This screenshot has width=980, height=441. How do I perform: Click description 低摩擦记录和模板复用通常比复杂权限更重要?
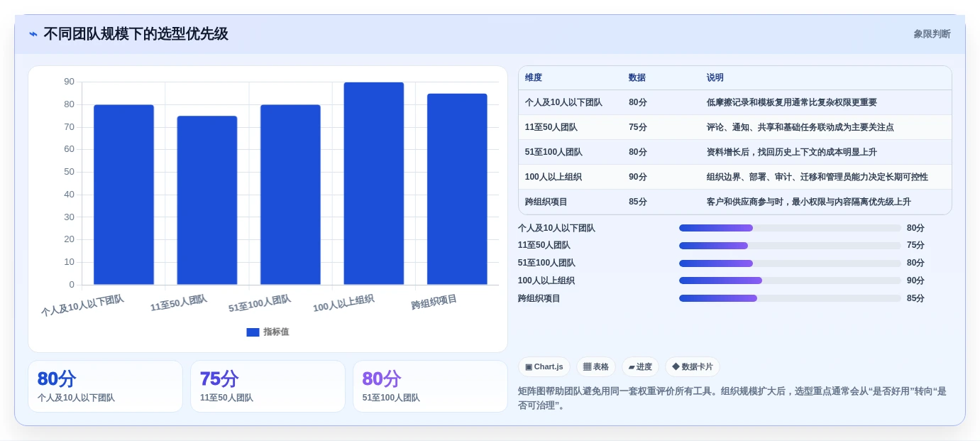click(792, 102)
